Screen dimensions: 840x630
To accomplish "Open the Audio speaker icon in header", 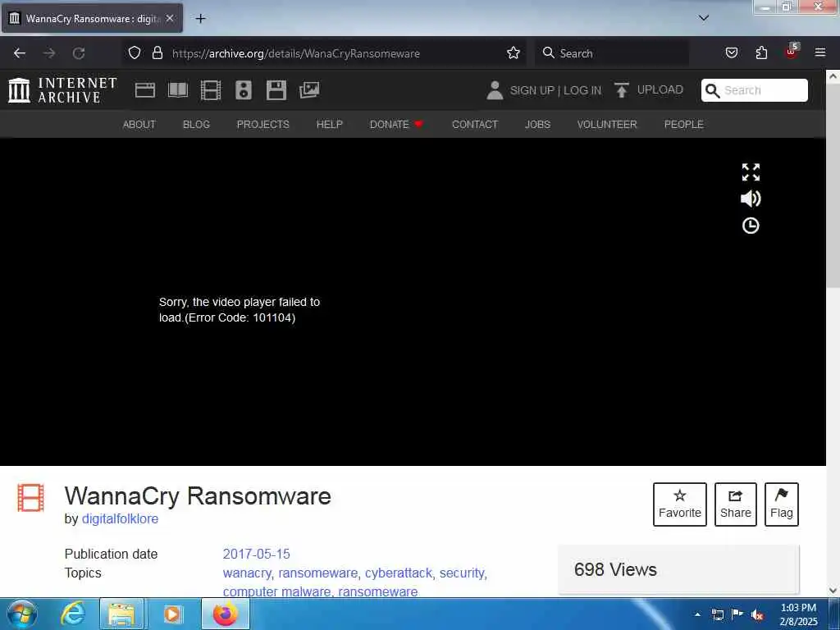I will click(x=243, y=90).
